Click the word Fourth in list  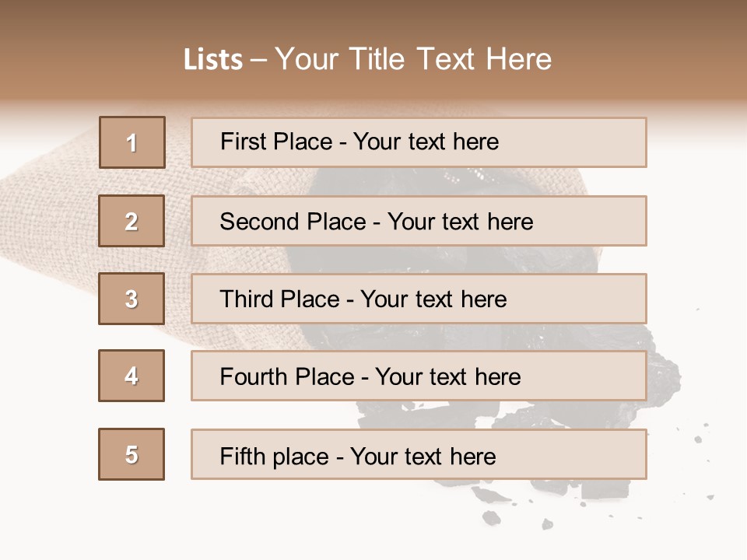253,376
